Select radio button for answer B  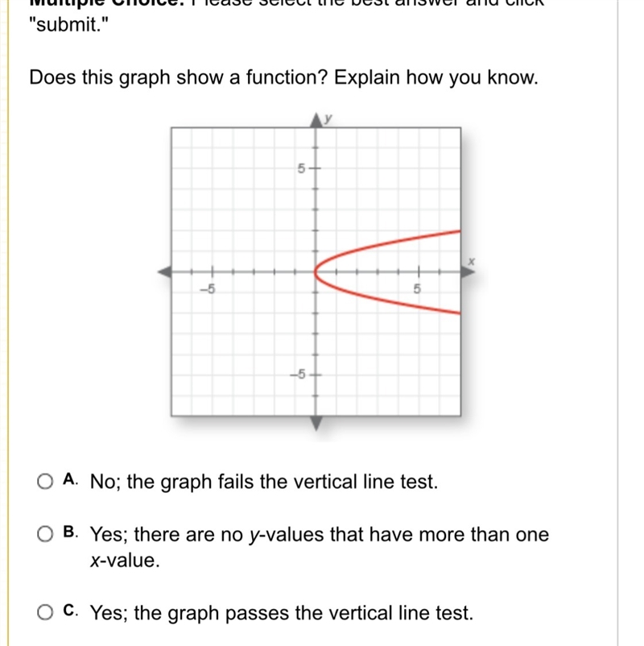tap(45, 534)
